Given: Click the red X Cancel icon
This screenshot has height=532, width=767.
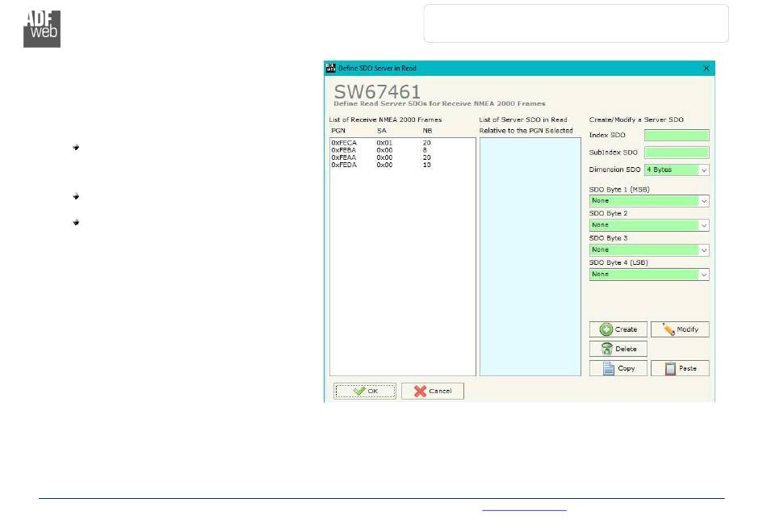Looking at the screenshot, I should point(420,391).
